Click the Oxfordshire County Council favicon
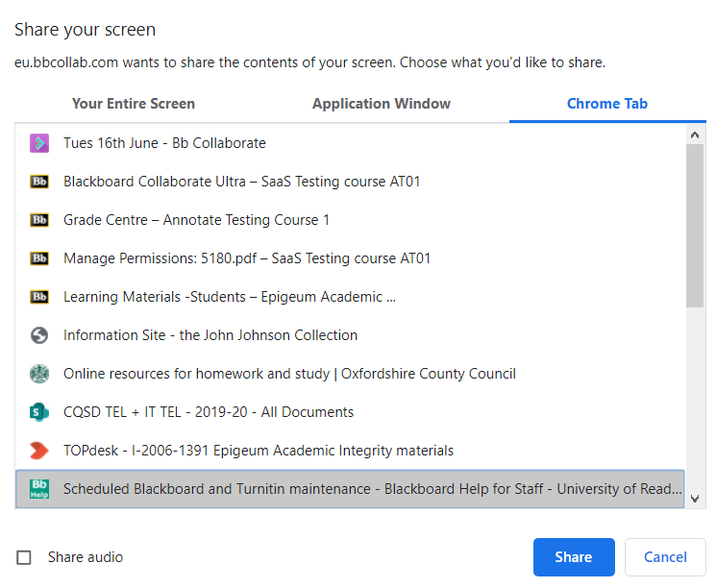Viewport: 716px width, 588px height. [x=39, y=374]
